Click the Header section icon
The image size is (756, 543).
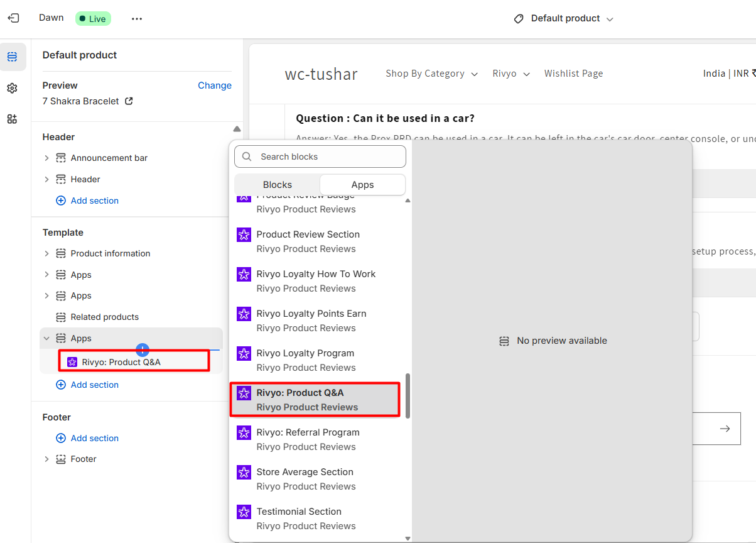pos(61,179)
